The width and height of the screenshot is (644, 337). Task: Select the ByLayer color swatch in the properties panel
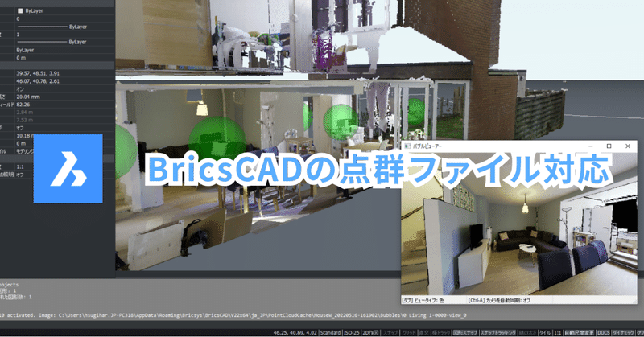tap(20, 11)
